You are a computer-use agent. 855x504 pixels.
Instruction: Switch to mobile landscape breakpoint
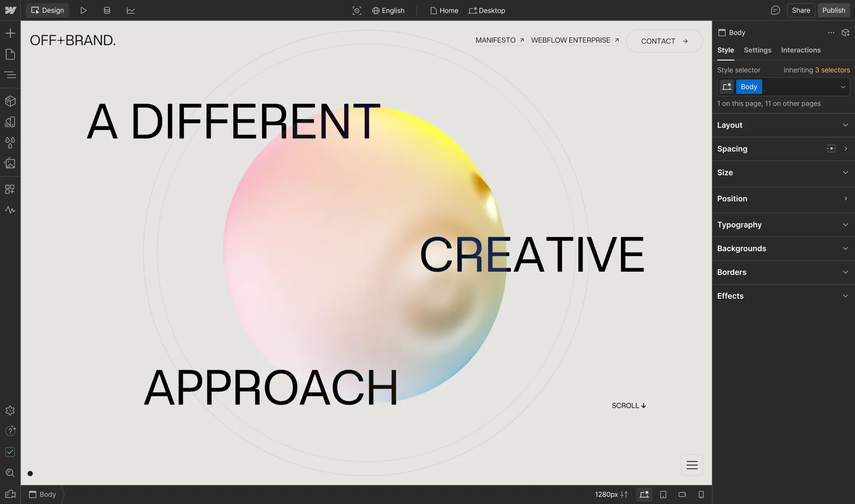(682, 494)
